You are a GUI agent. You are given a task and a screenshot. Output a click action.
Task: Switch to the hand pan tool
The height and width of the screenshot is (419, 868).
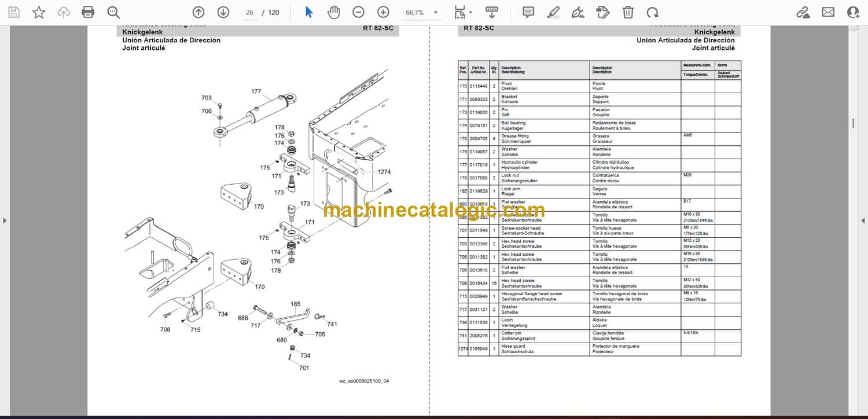coord(333,12)
